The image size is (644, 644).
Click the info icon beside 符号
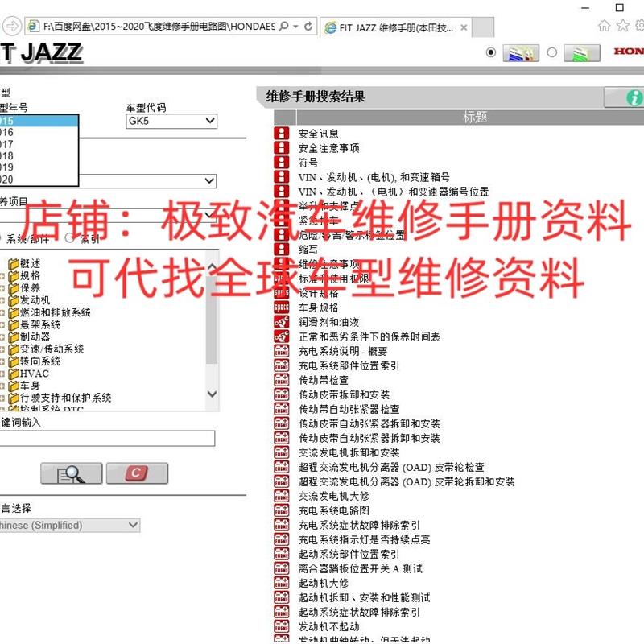(281, 163)
